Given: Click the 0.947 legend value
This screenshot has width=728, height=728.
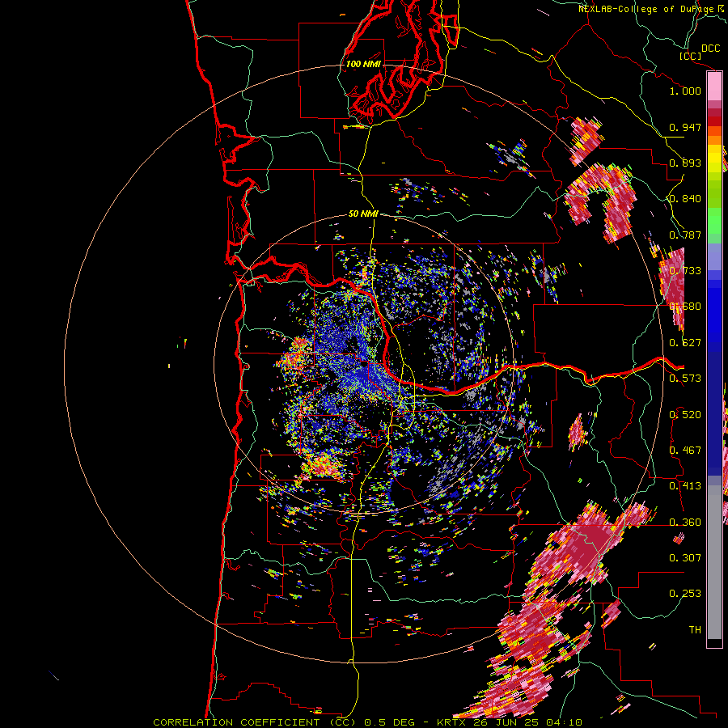Looking at the screenshot, I should point(685,127).
